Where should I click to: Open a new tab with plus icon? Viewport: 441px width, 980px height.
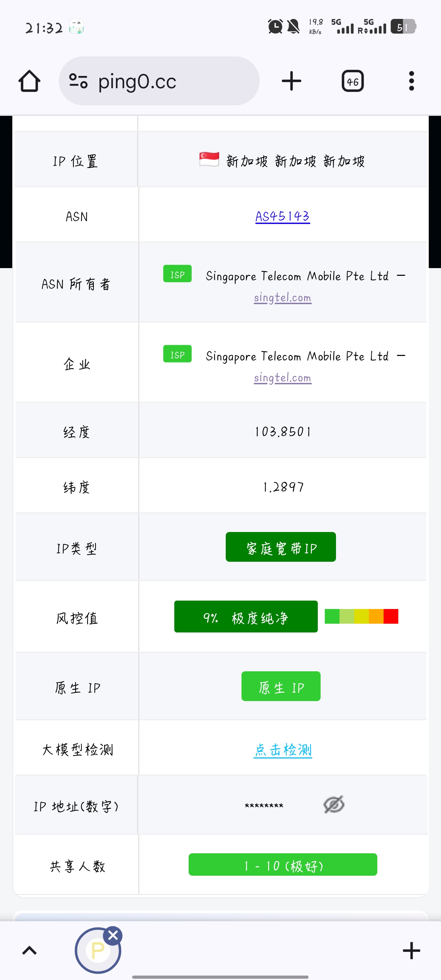292,81
